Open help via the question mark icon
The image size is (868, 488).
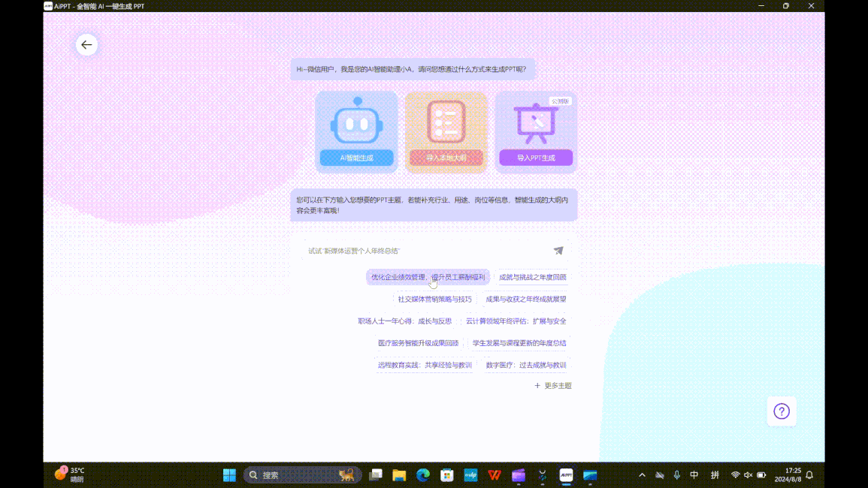tap(782, 411)
